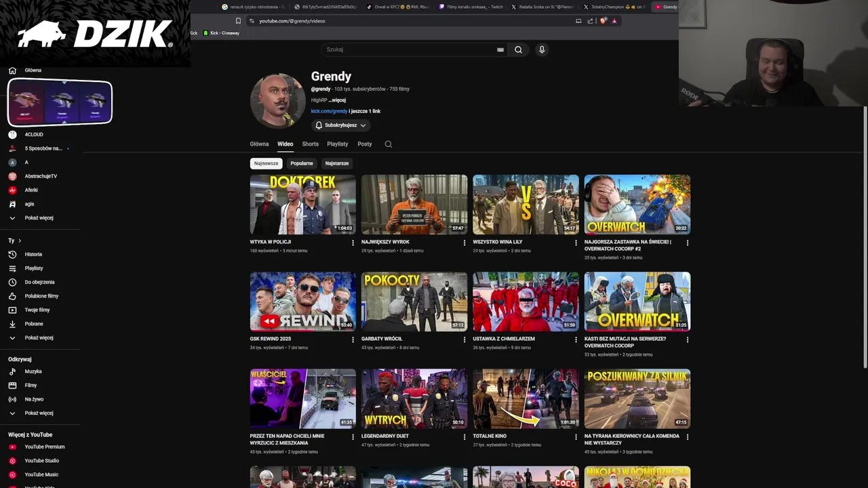
Task: Play the POKOOTY thumbnail video
Action: pos(414,302)
